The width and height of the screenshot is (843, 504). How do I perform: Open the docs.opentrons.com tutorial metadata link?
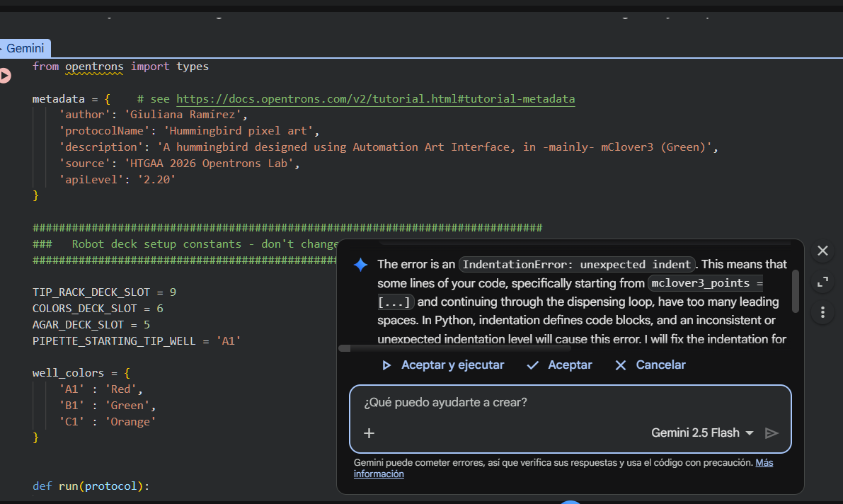click(375, 99)
